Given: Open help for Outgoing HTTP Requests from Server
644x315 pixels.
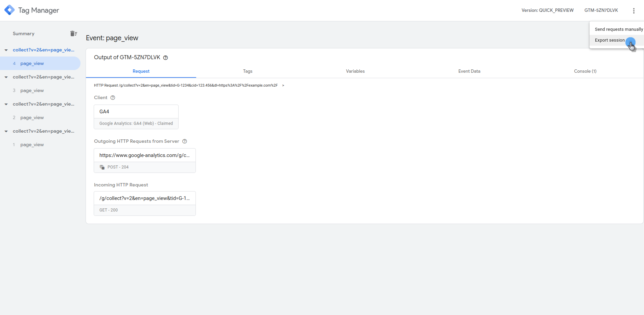Looking at the screenshot, I should click(185, 141).
